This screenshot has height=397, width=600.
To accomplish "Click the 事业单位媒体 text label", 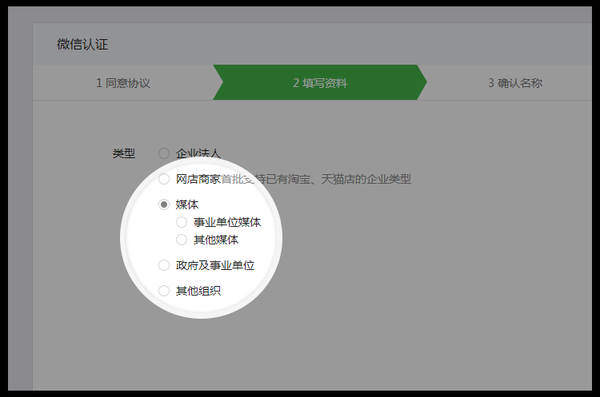I will [227, 222].
